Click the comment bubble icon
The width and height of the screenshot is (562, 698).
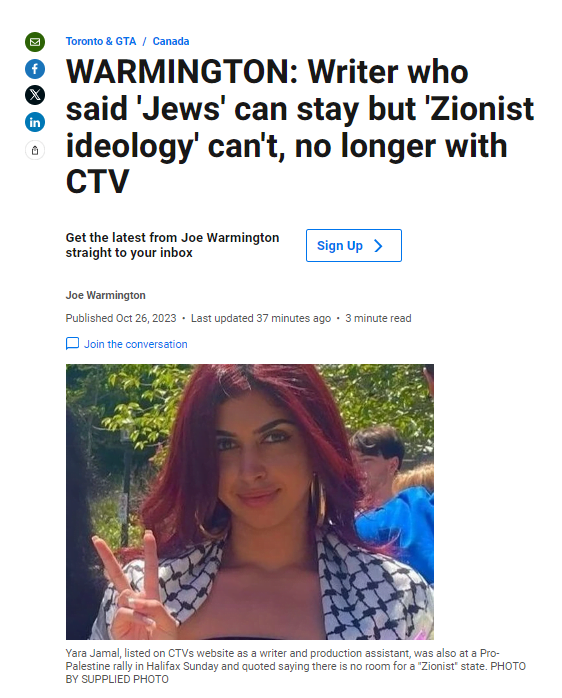click(72, 344)
